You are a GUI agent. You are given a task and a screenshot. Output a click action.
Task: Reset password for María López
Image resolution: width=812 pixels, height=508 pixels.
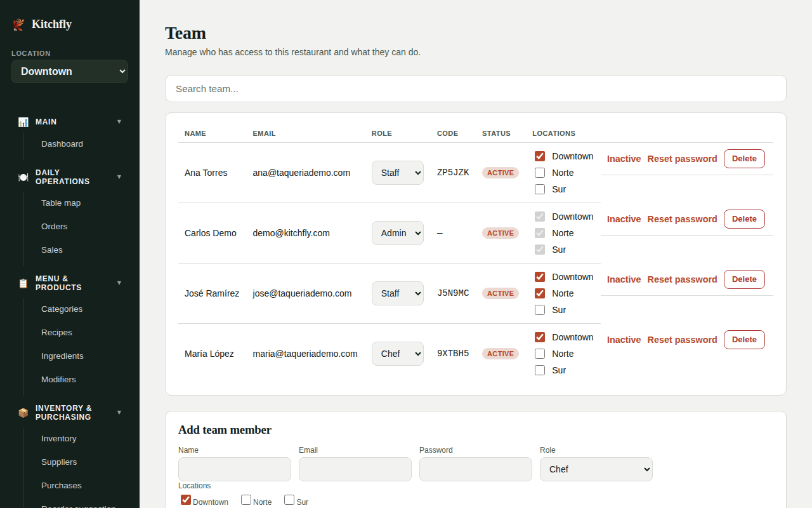[x=682, y=340]
